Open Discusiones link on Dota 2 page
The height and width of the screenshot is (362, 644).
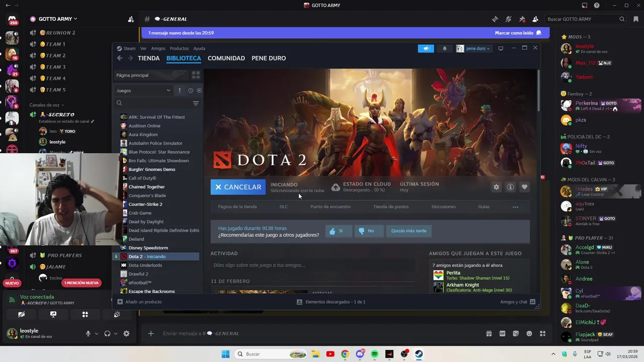(443, 207)
